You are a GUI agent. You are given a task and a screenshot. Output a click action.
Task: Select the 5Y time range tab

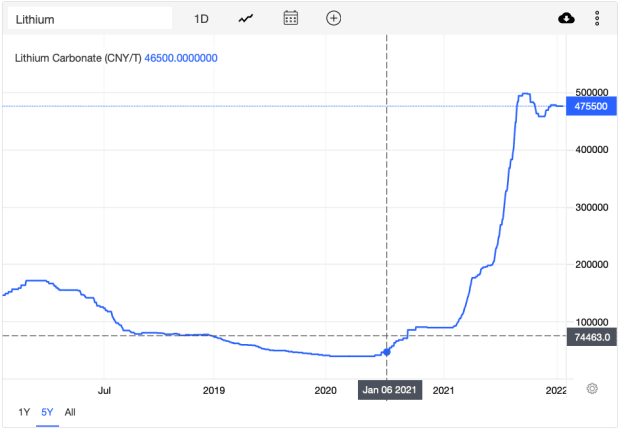[47, 412]
